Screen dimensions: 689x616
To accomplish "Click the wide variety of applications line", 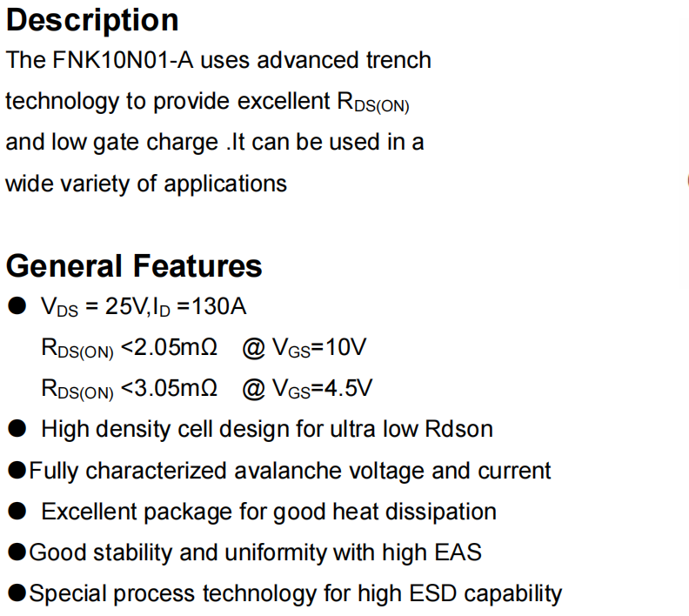I will (x=146, y=184).
